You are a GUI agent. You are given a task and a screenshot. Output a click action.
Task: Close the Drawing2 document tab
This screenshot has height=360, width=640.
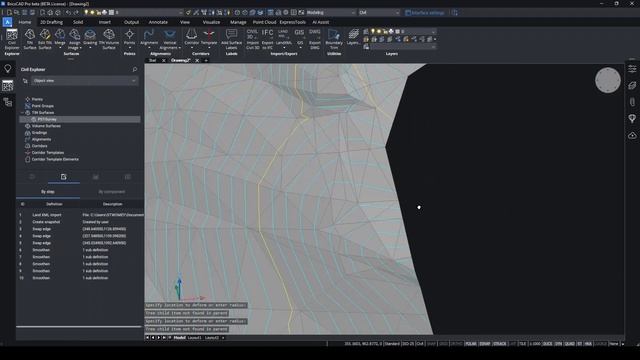pos(197,60)
